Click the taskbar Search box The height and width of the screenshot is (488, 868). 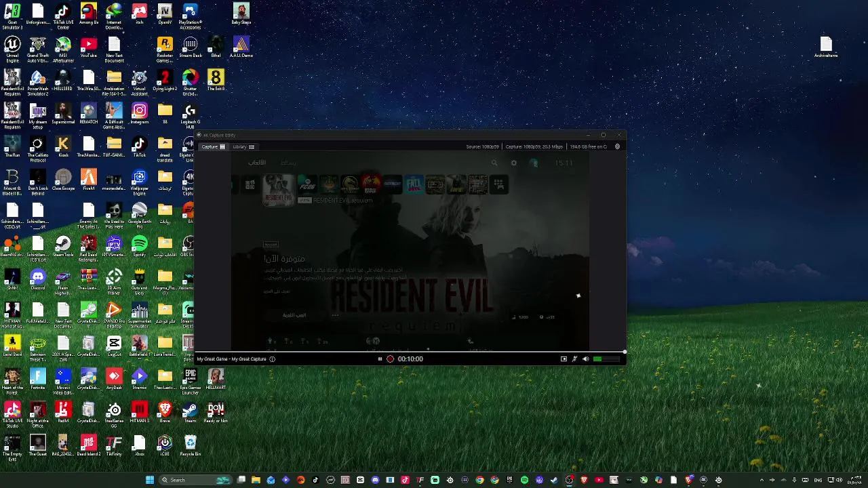195,480
